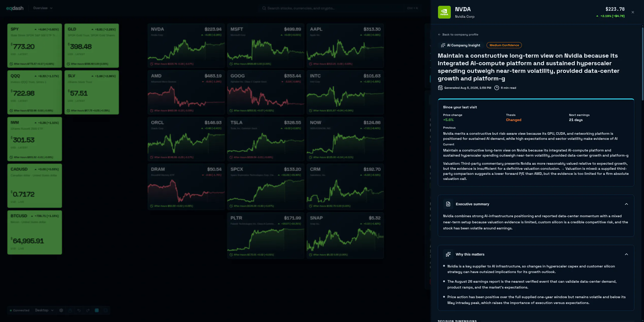Open the Overview dropdown in top bar
Screen dimensions: 644x322
[x=43, y=8]
